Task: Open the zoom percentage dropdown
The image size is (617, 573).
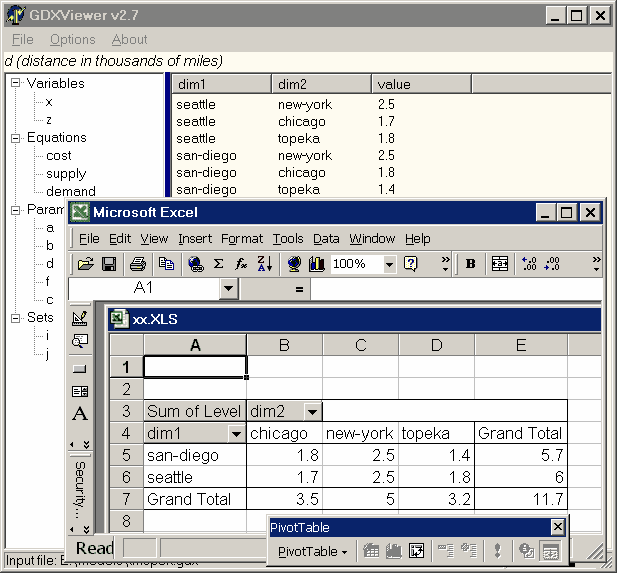Action: click(389, 264)
